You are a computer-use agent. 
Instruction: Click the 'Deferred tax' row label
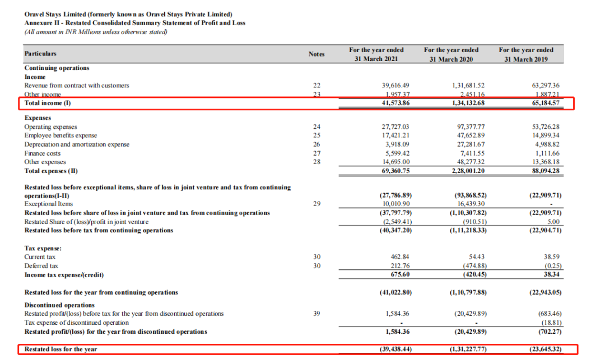tap(41, 266)
